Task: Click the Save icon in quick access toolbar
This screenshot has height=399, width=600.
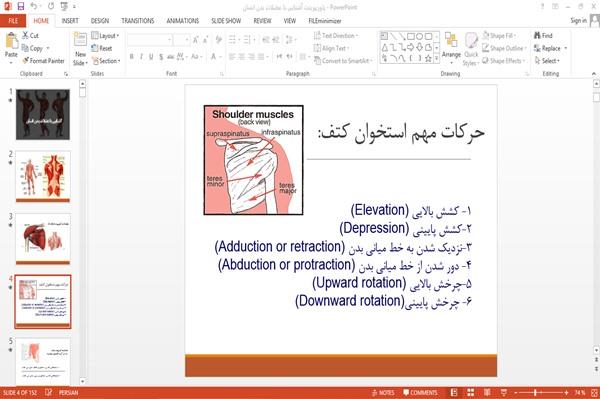Action: tap(20, 6)
